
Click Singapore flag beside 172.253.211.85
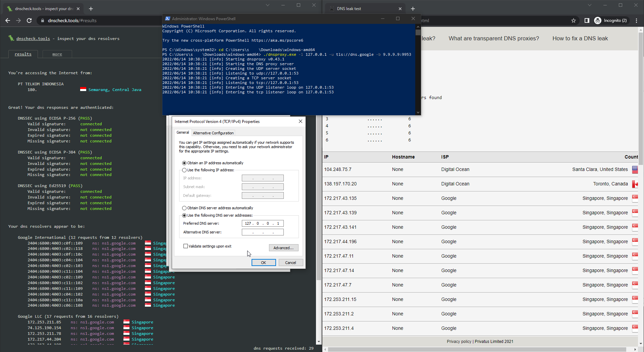[126, 322]
